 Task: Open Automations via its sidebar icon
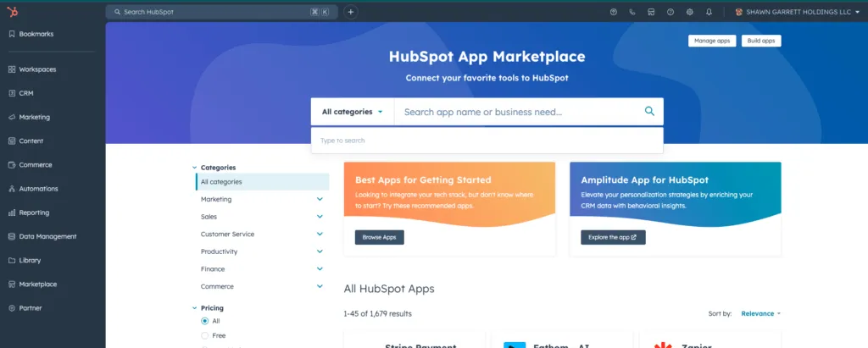coord(12,189)
